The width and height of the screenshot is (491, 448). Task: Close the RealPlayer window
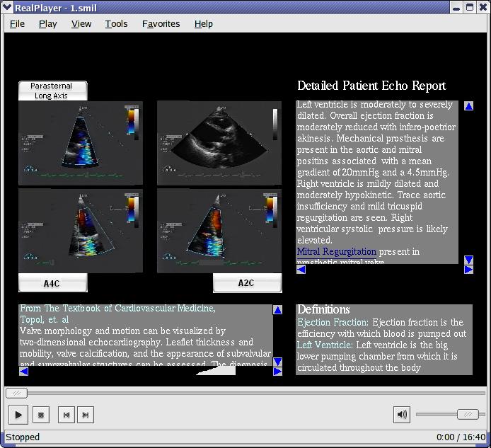[x=483, y=8]
